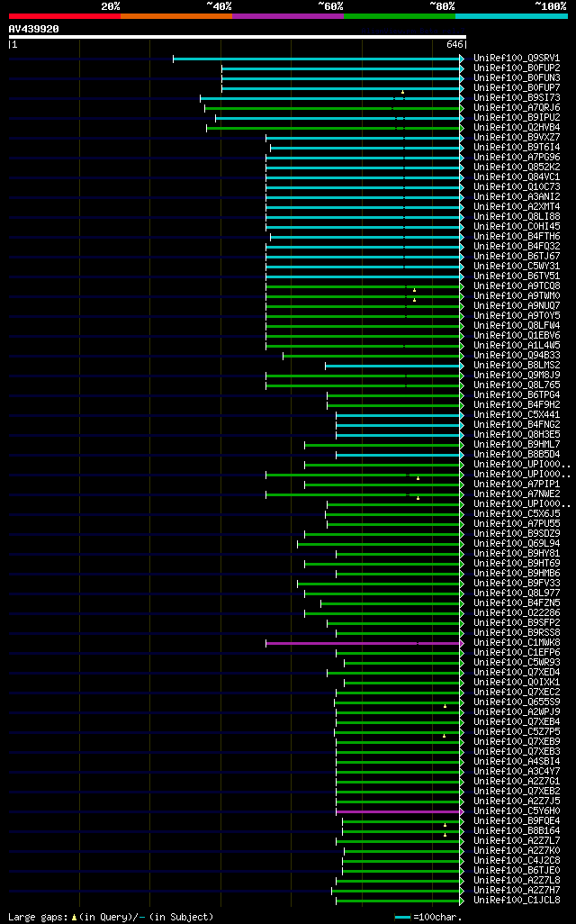576x924 pixels.
Task: Open hit UniRef100_Q9SRV1
Action: tap(517, 59)
